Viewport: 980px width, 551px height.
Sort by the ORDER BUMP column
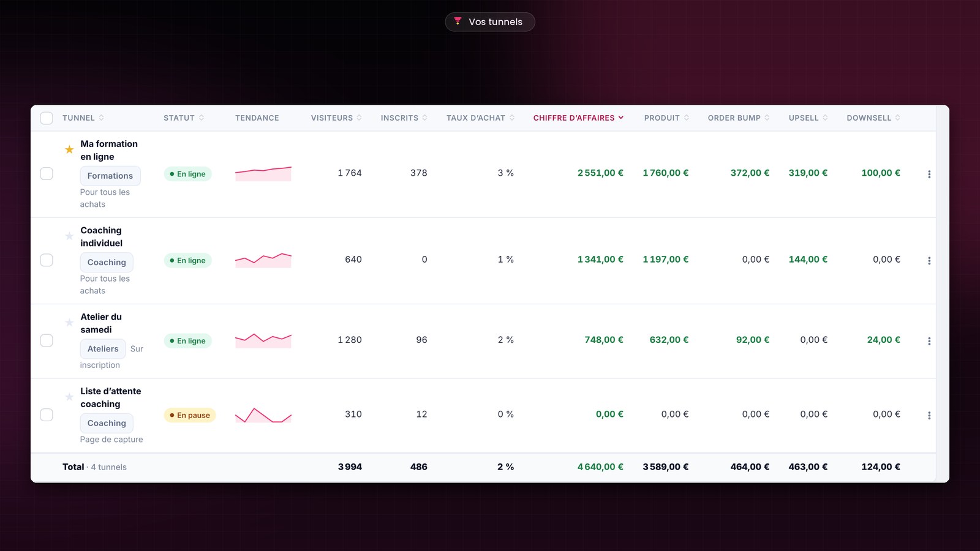[739, 118]
